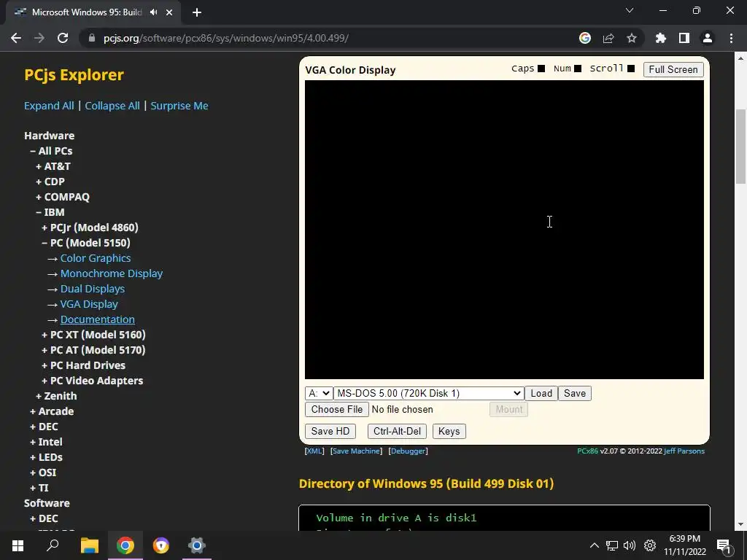Open settings gear in system tray
This screenshot has width=747, height=560.
(650, 545)
